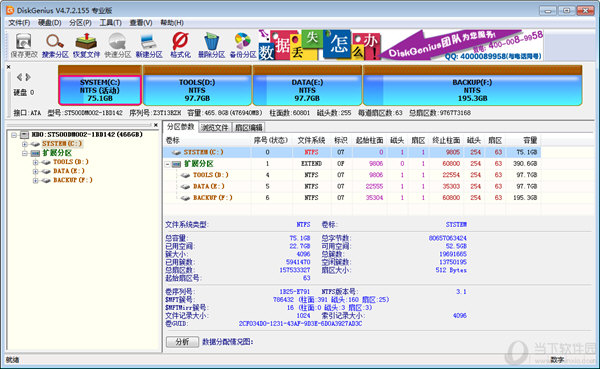Click the 格式化 (Format) toolbar icon

click(180, 46)
